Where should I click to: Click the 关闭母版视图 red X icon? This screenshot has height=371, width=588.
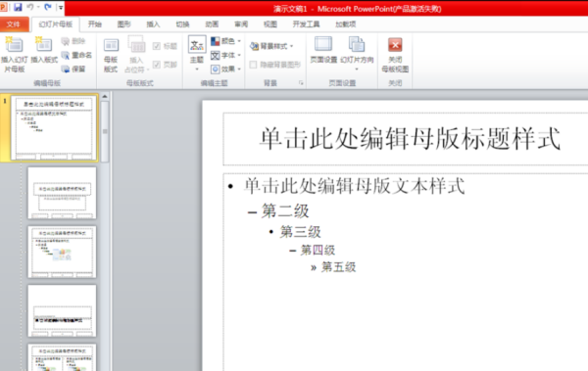click(x=395, y=45)
